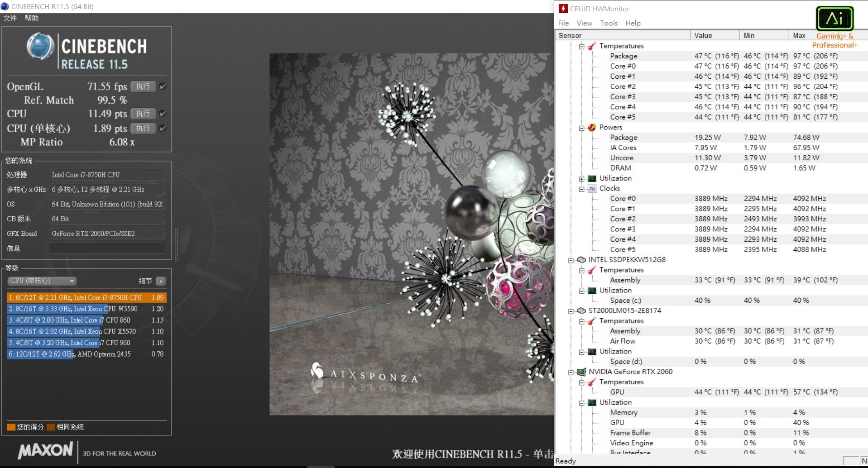This screenshot has height=468, width=868.
Task: Open the CPU (单核心) ranking dropdown
Action: point(42,281)
